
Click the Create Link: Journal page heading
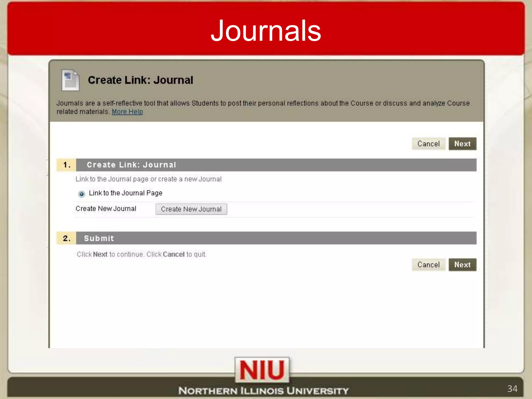point(140,80)
